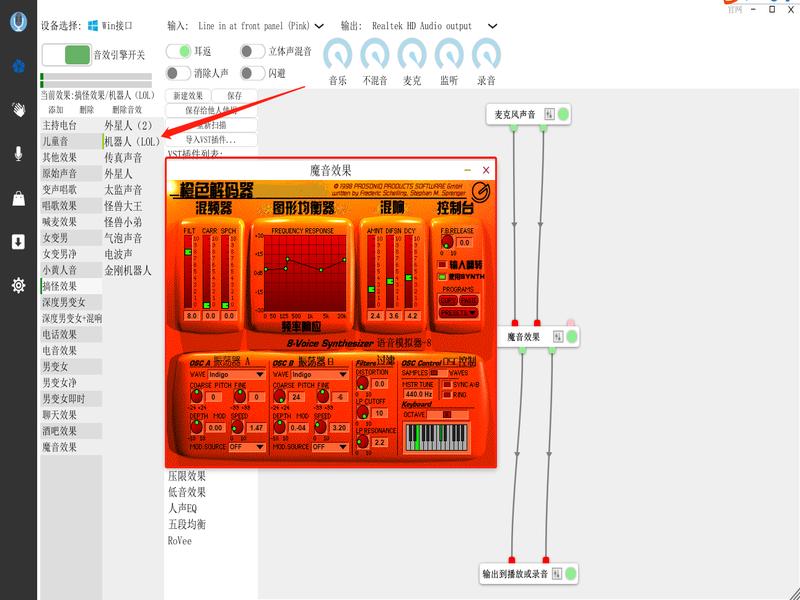This screenshot has height=600, width=800.
Task: Click the MSTR TUNE 440.0 Hz field
Action: click(x=418, y=394)
